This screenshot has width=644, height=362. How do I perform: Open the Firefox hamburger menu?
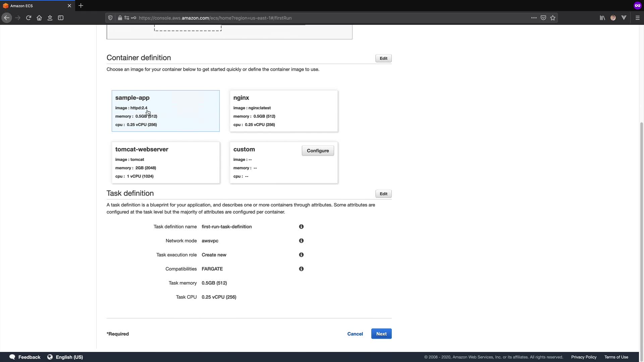click(637, 18)
